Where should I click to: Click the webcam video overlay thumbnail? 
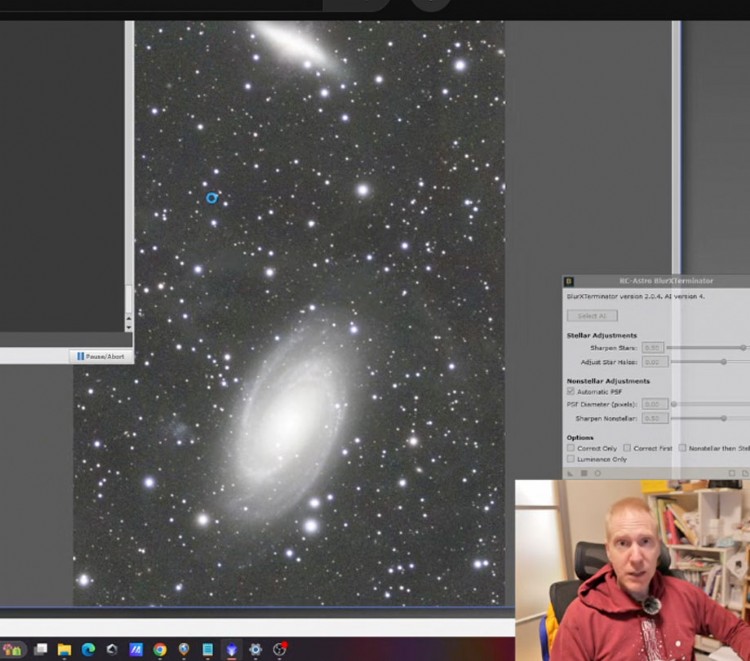pyautogui.click(x=632, y=570)
